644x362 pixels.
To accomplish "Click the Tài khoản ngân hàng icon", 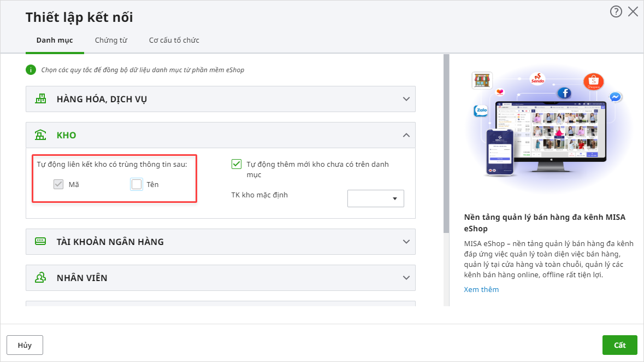I will point(41,241).
